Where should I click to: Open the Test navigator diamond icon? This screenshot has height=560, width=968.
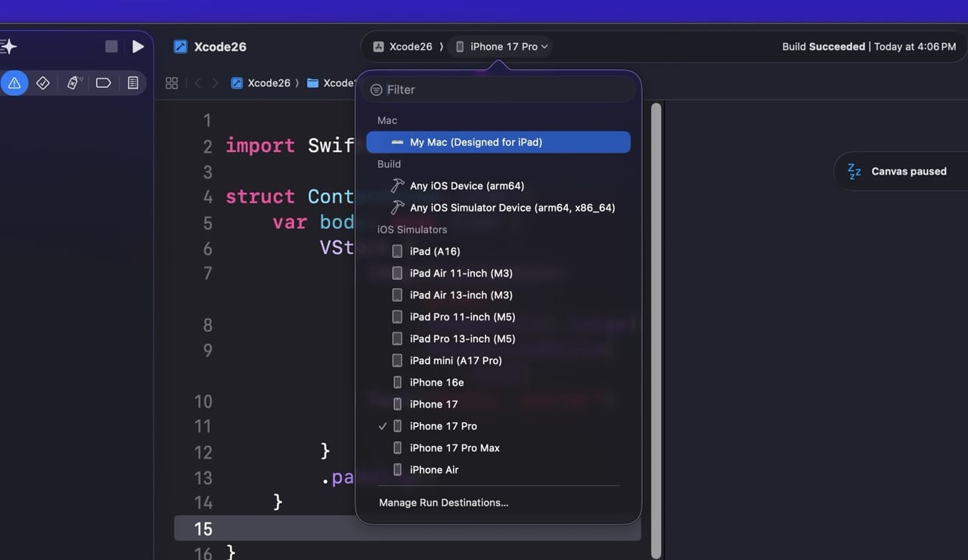pyautogui.click(x=43, y=83)
